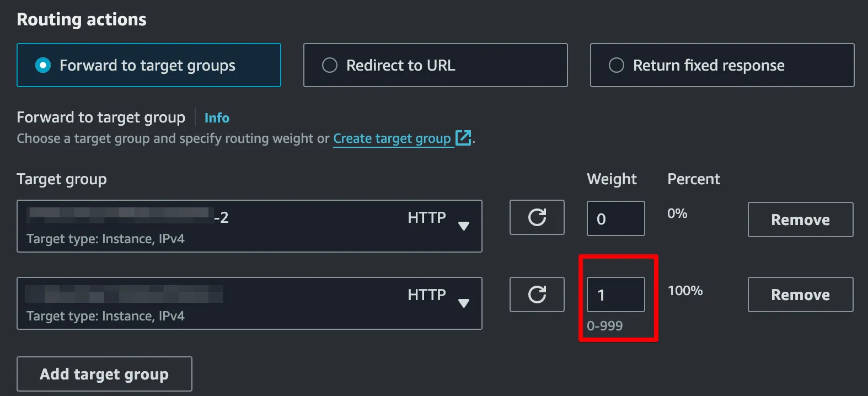Click the arrow icon on the -2 target group
Viewport: 868px width, 396px height.
pos(464,226)
